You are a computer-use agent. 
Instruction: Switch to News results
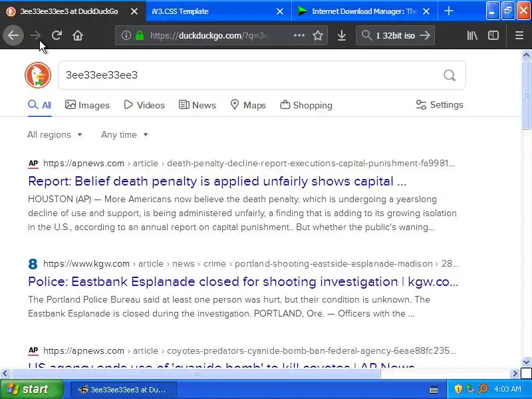197,105
